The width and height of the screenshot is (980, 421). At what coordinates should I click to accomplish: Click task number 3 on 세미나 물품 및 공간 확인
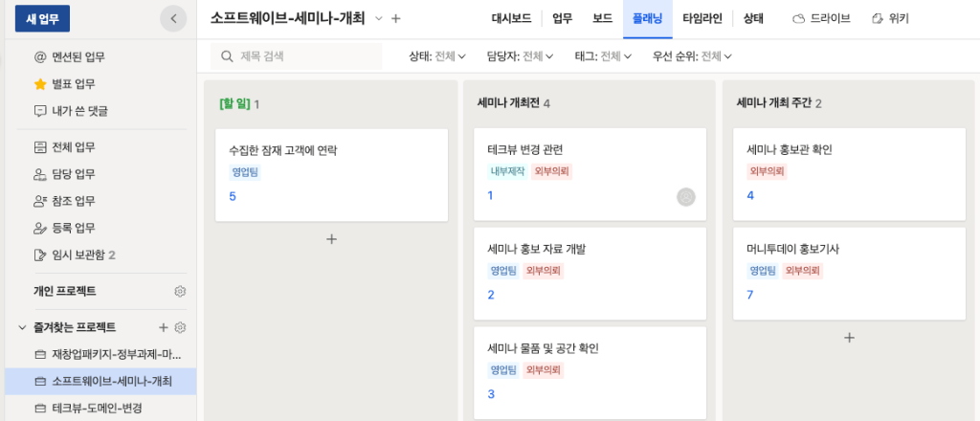(x=491, y=394)
